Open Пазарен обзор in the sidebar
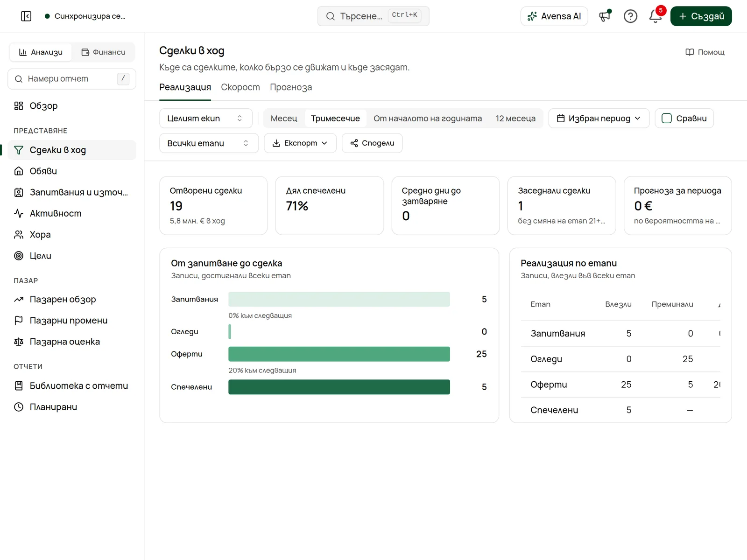The width and height of the screenshot is (747, 560). pos(72,299)
